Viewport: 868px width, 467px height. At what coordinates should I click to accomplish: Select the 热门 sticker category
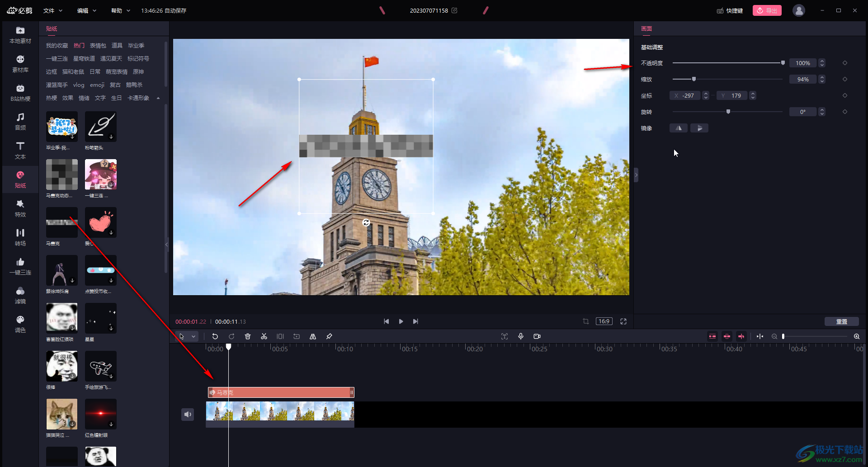tap(79, 46)
